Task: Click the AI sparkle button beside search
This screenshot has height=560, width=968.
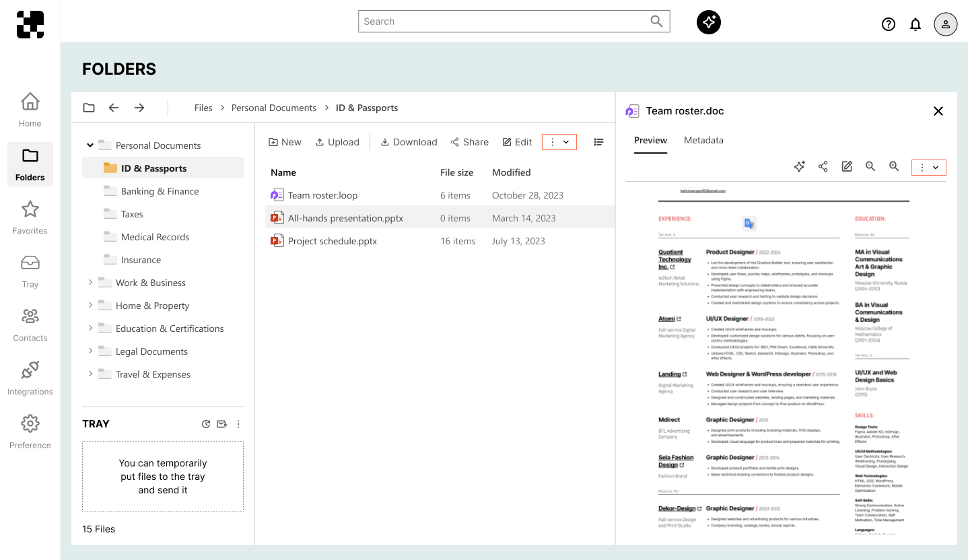Action: pyautogui.click(x=708, y=22)
